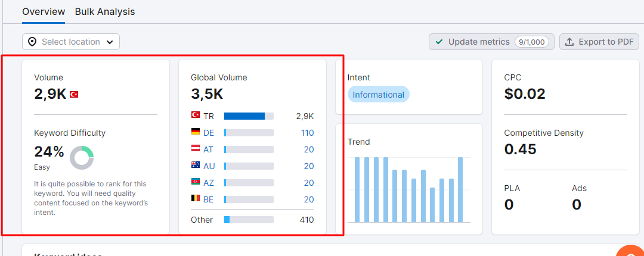Image resolution: width=644 pixels, height=256 pixels.
Task: Click the AZ country link
Action: point(209,183)
